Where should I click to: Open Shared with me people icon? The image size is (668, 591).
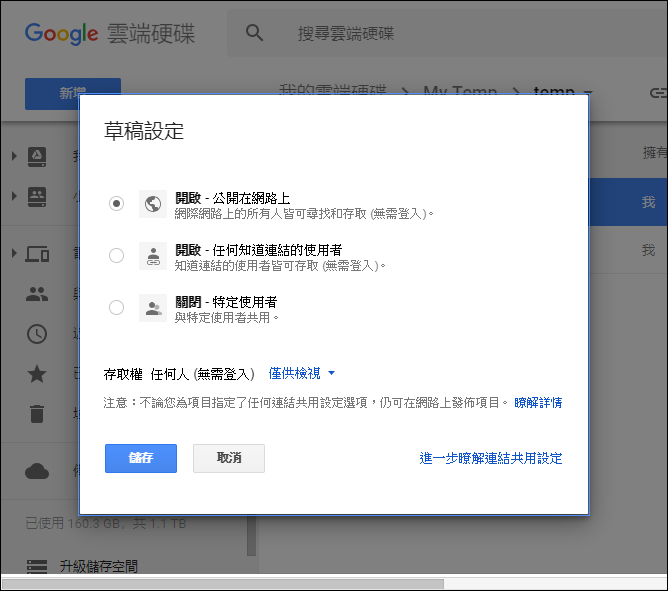[37, 294]
